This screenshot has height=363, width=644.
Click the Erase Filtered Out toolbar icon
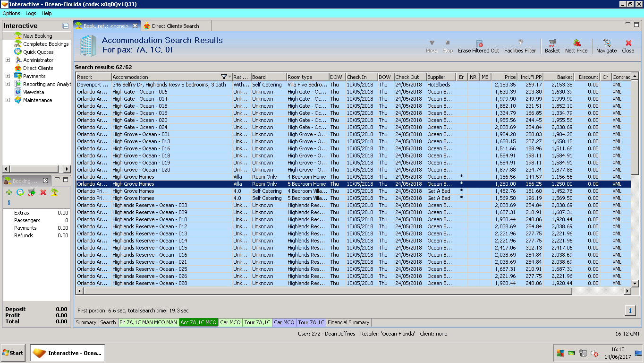pos(479,43)
